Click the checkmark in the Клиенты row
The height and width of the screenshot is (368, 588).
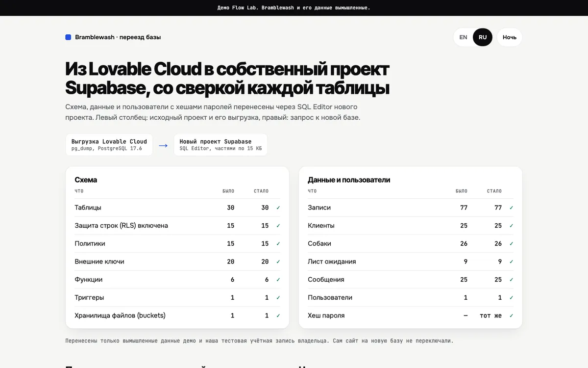pos(512,226)
